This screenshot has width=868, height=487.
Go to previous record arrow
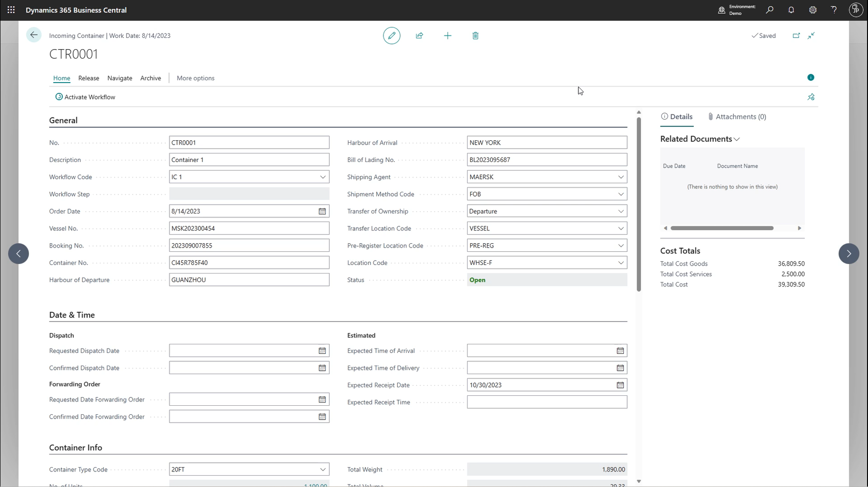18,254
